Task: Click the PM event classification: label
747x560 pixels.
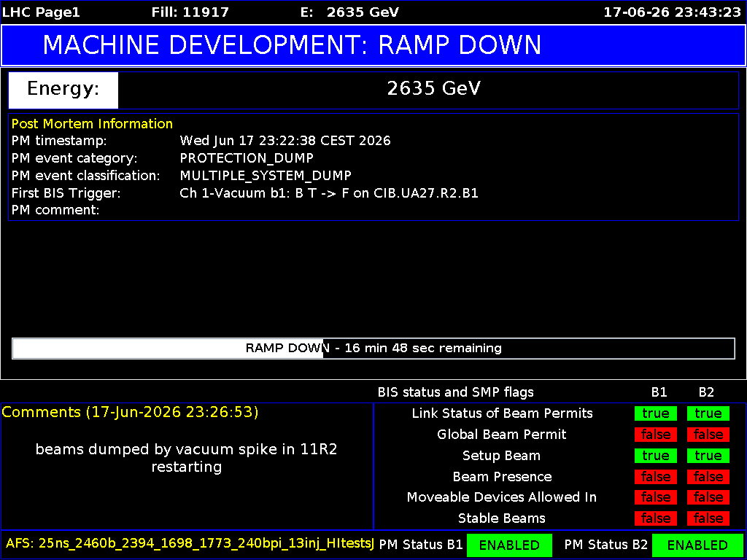Action: [x=86, y=176]
